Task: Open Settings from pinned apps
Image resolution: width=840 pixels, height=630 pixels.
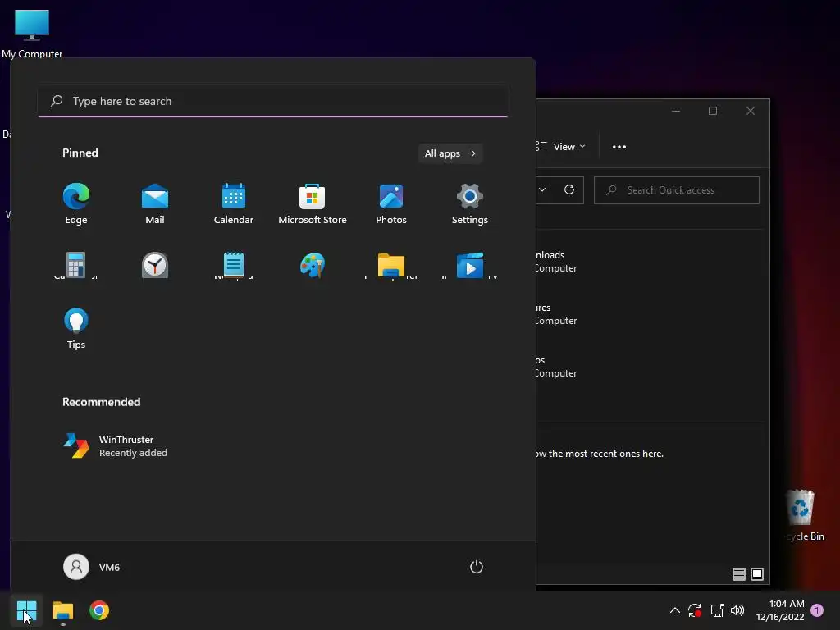Action: coord(470,203)
